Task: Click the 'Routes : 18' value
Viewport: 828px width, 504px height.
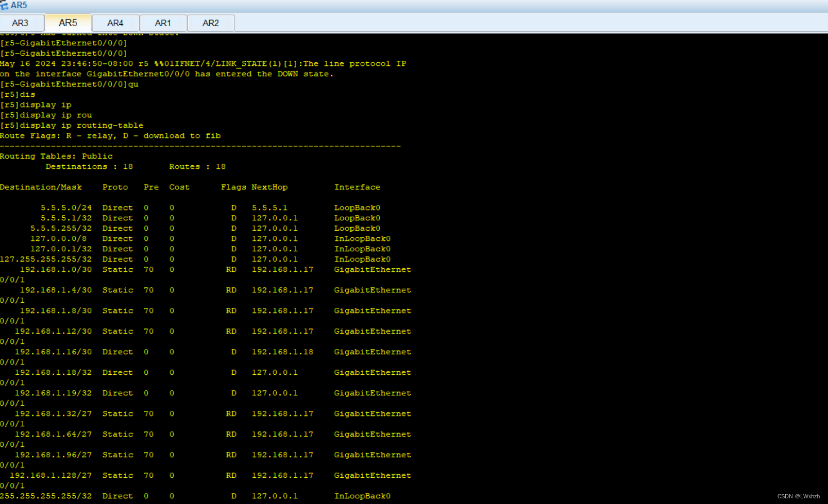Action: coord(197,167)
